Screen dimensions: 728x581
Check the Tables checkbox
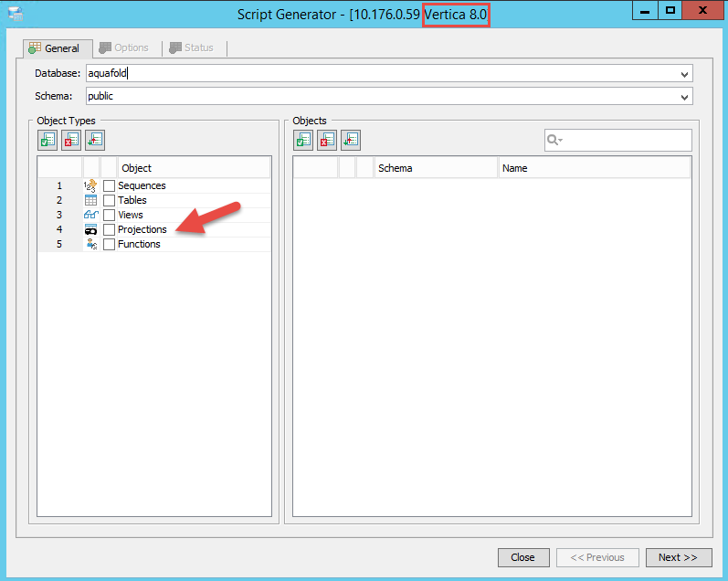pos(109,200)
